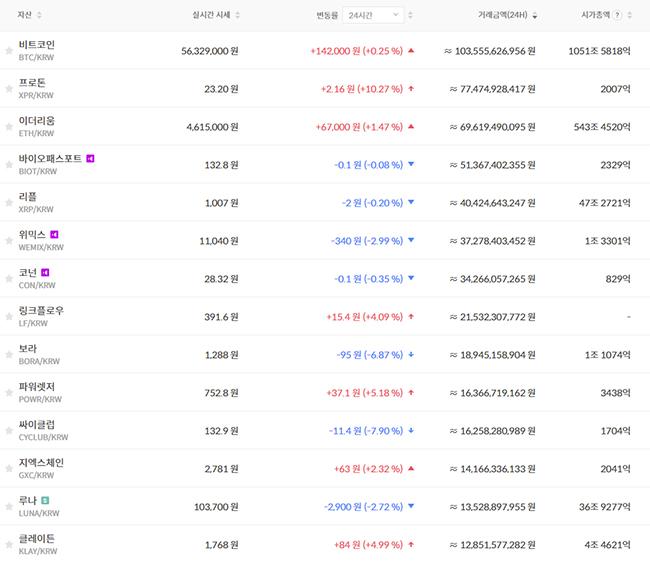Click the star icon for 프로톤
Viewport: 650px width, 562px height.
(9, 89)
